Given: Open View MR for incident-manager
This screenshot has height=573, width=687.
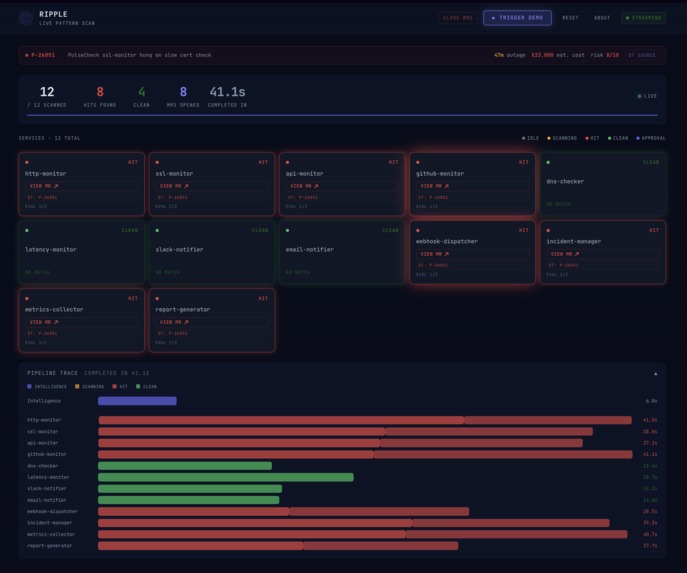Looking at the screenshot, I should coord(602,254).
